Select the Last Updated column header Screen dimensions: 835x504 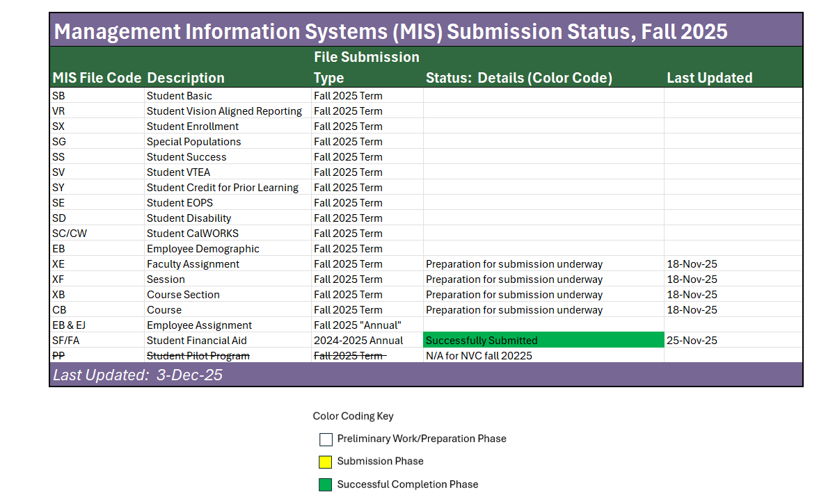click(710, 78)
